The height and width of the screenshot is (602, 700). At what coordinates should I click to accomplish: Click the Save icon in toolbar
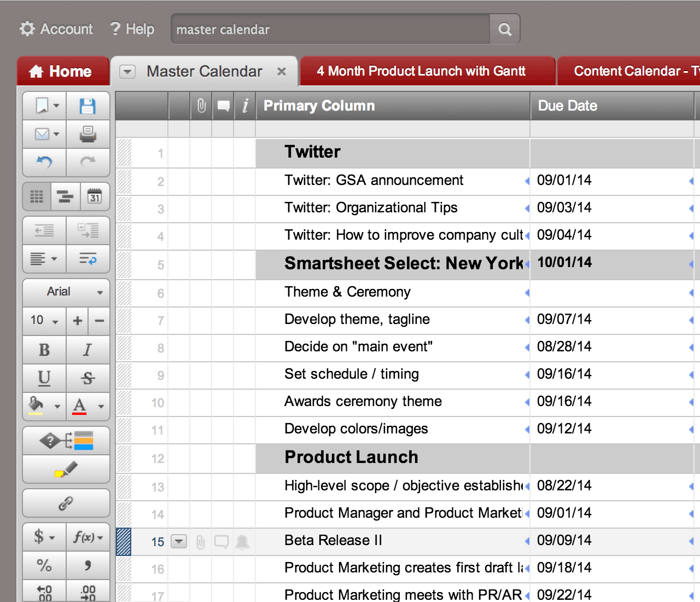87,106
